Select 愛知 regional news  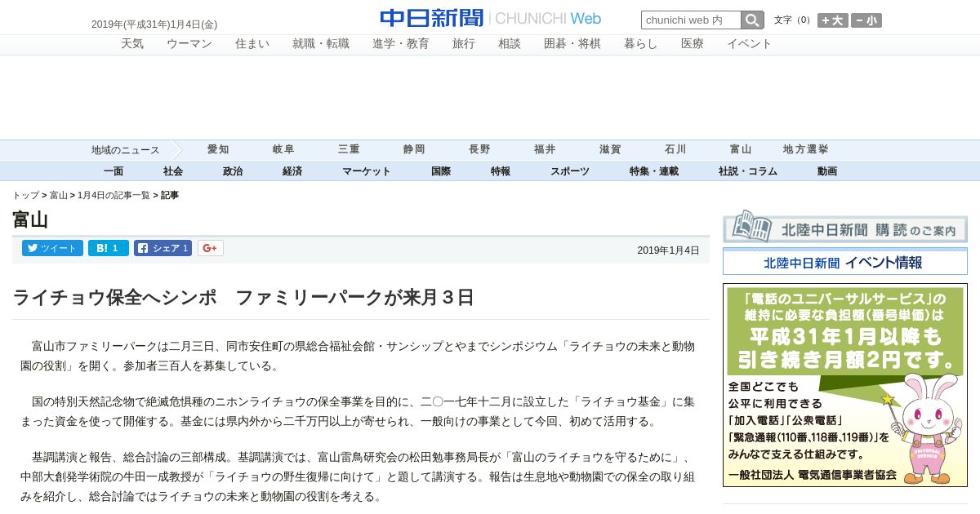click(x=218, y=150)
